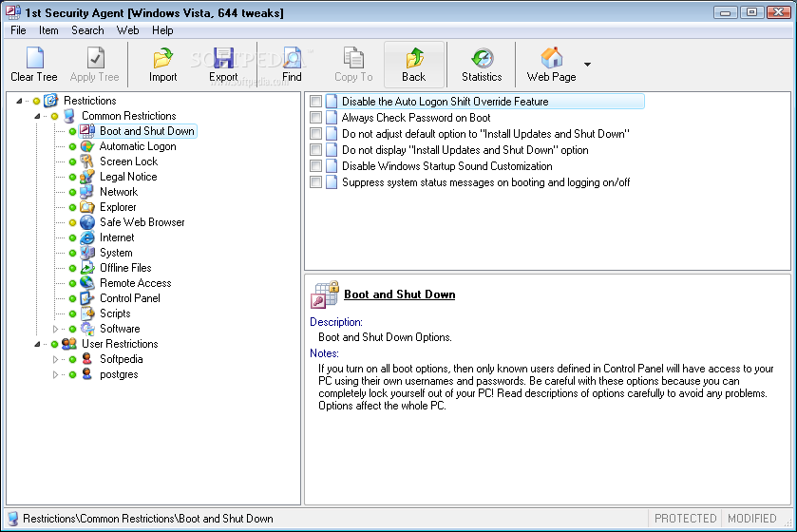The image size is (797, 532).
Task: Click the Copy To toolbar icon
Action: tap(353, 58)
